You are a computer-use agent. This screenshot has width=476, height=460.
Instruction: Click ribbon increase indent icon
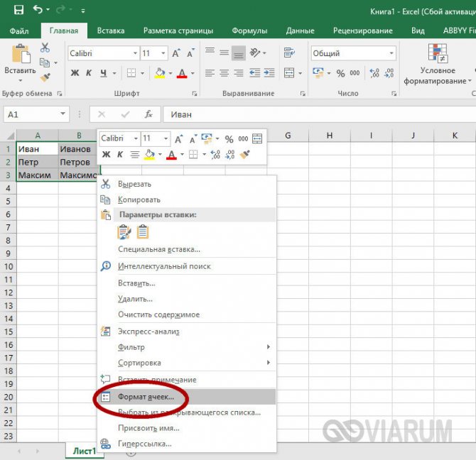pyautogui.click(x=269, y=73)
